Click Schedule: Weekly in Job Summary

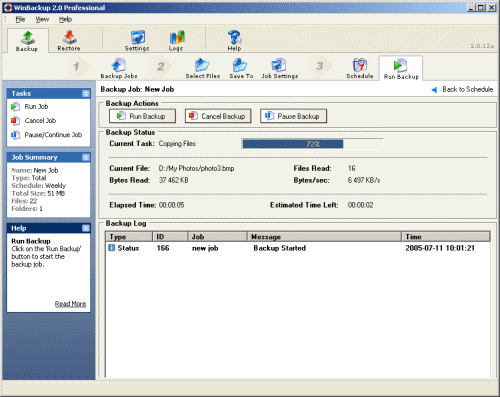[x=39, y=186]
